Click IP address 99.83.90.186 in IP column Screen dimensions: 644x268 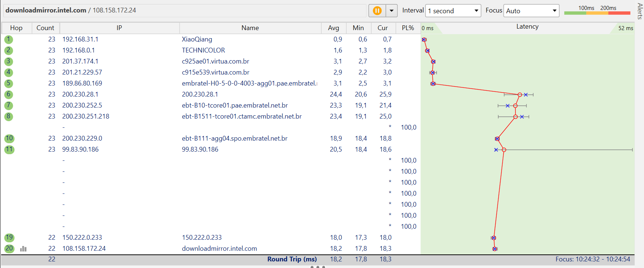[80, 149]
